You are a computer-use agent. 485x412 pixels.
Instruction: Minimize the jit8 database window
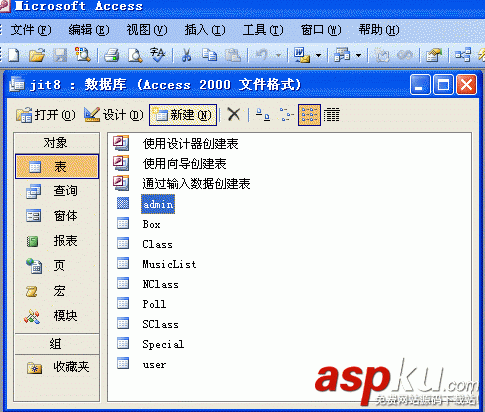pos(420,85)
